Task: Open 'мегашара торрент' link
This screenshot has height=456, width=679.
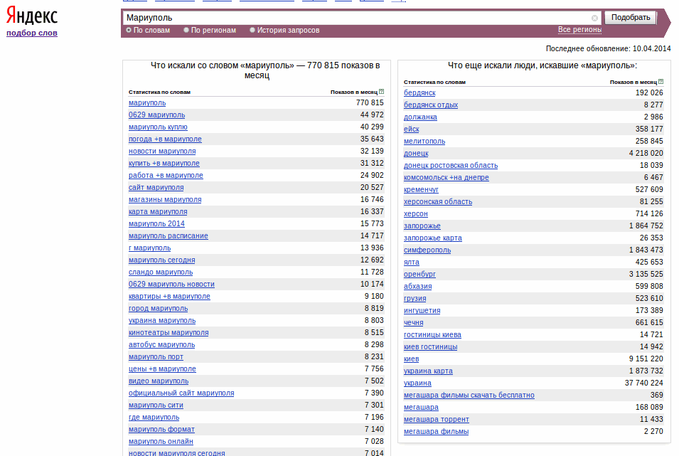Action: point(436,420)
